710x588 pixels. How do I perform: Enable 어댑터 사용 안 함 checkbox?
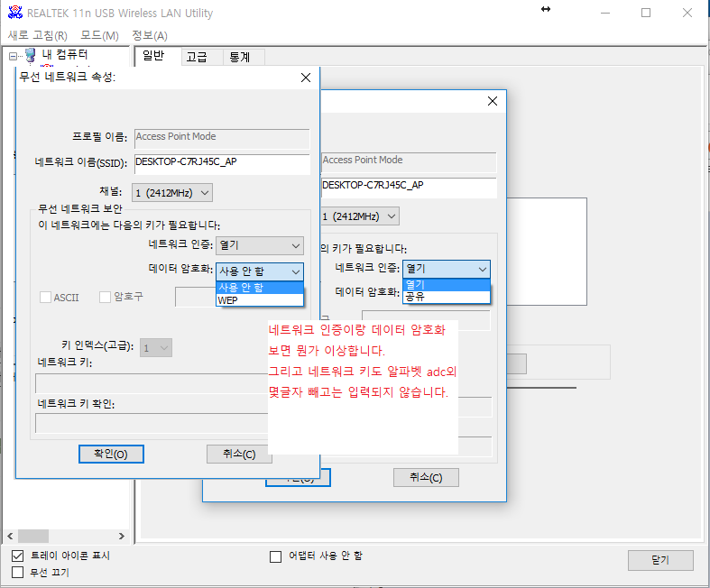tap(275, 556)
